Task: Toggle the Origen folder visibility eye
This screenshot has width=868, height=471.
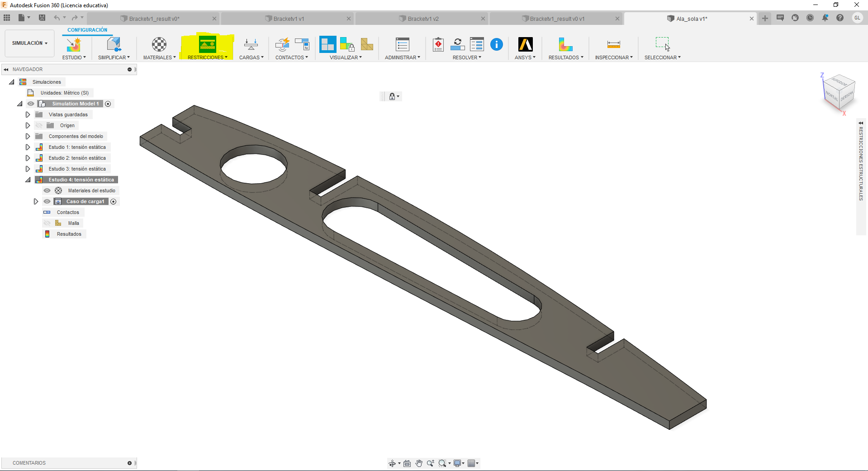Action: [x=39, y=125]
